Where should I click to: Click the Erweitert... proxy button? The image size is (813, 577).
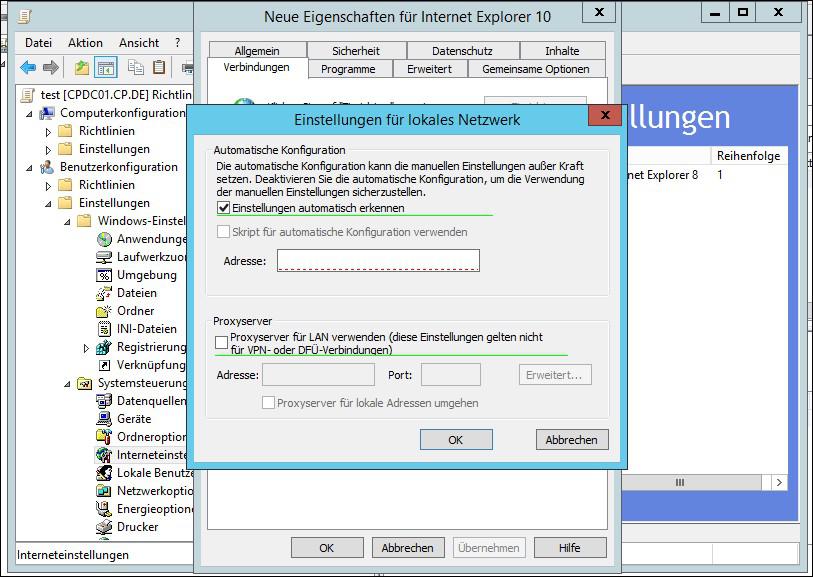pyautogui.click(x=555, y=375)
